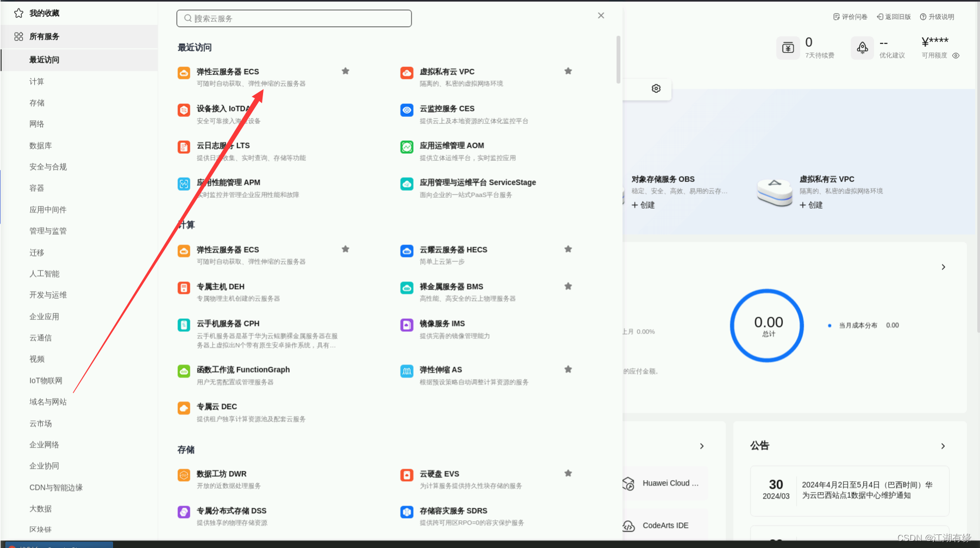Open the 存储容灾服务 SDRS icon
This screenshot has height=548, width=980.
pos(407,512)
